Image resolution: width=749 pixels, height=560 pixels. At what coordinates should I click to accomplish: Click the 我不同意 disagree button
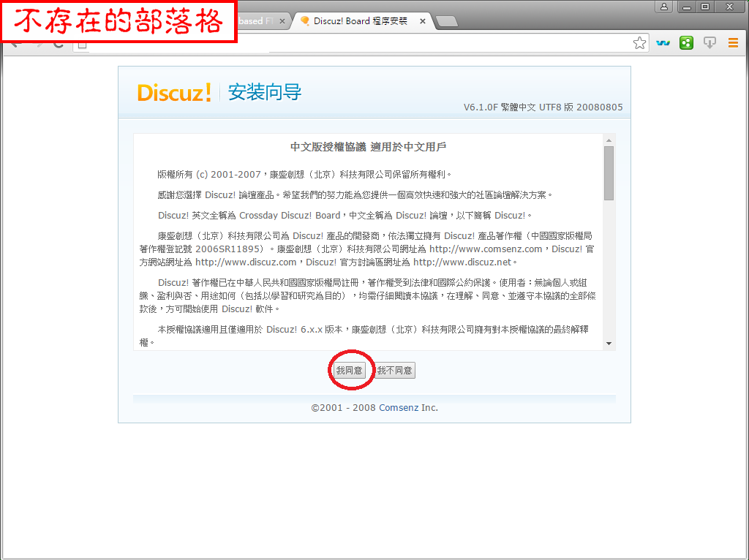394,371
